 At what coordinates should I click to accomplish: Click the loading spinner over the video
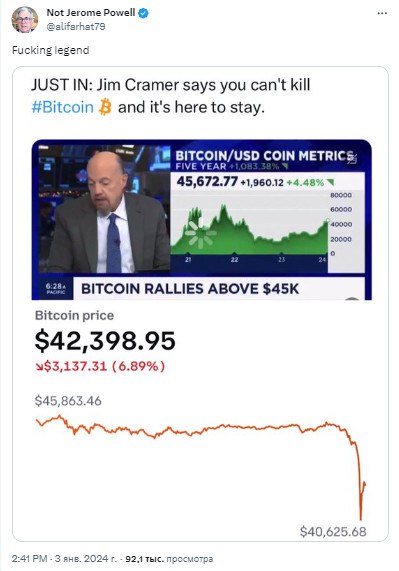(200, 233)
